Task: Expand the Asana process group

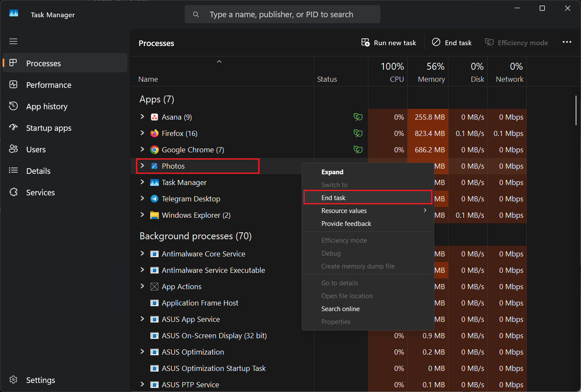Action: pos(142,117)
